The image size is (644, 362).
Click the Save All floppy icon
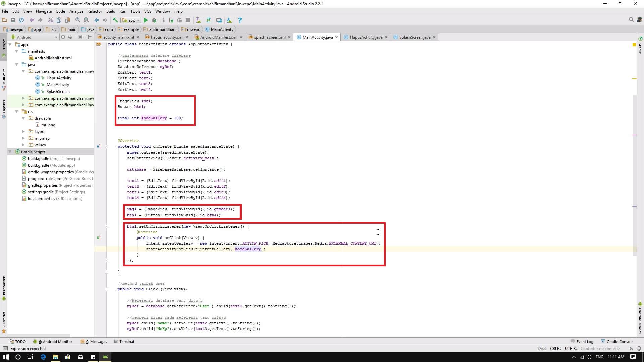pos(13,20)
